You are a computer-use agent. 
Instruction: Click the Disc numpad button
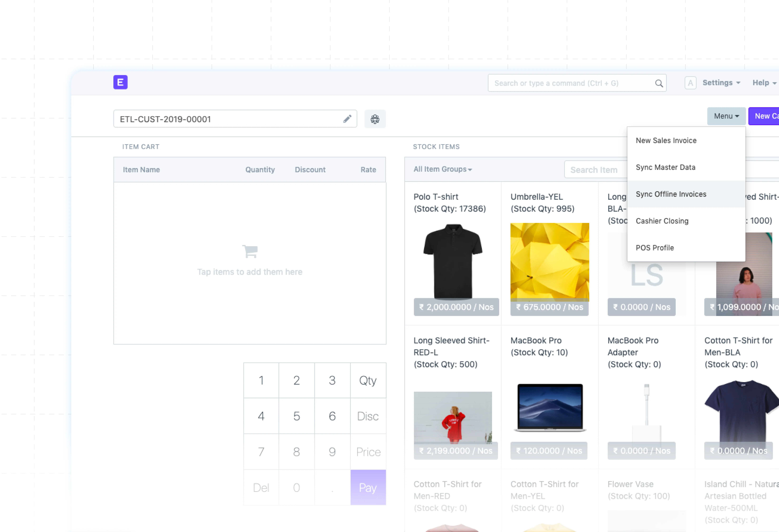click(x=368, y=416)
